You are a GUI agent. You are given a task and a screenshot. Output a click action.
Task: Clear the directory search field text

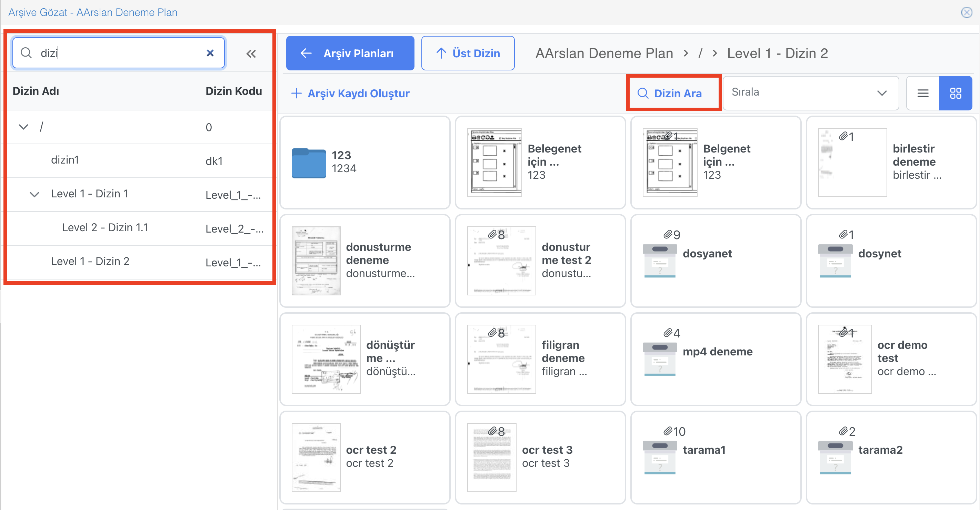click(x=210, y=53)
